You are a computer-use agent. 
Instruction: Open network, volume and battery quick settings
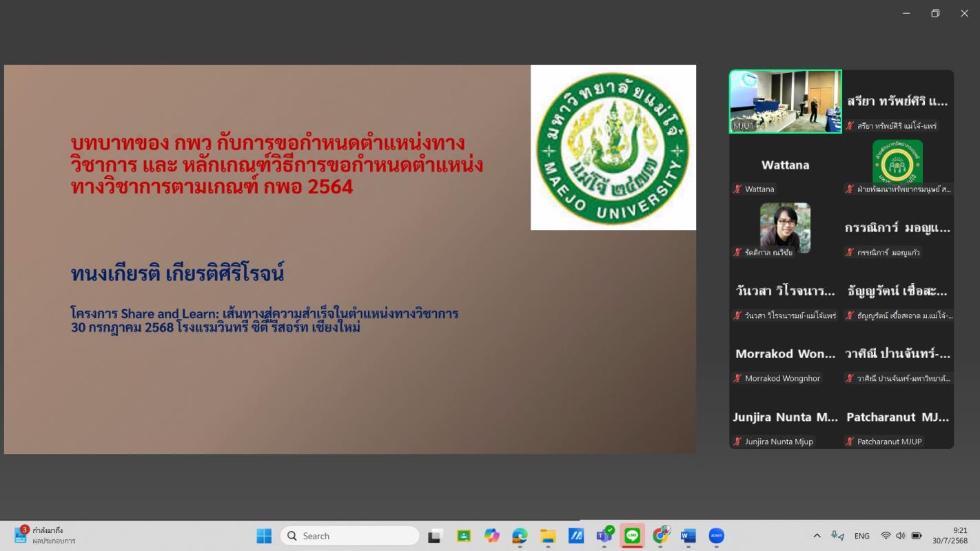[x=901, y=536]
